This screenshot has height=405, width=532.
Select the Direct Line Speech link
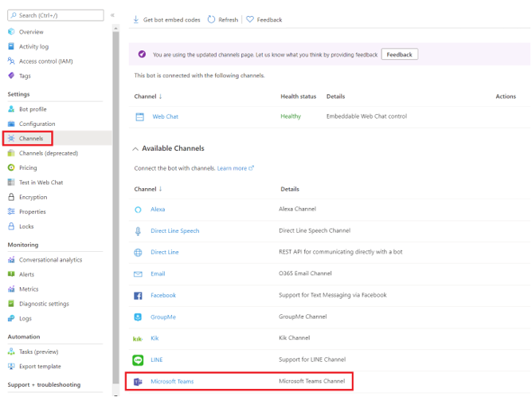point(174,230)
